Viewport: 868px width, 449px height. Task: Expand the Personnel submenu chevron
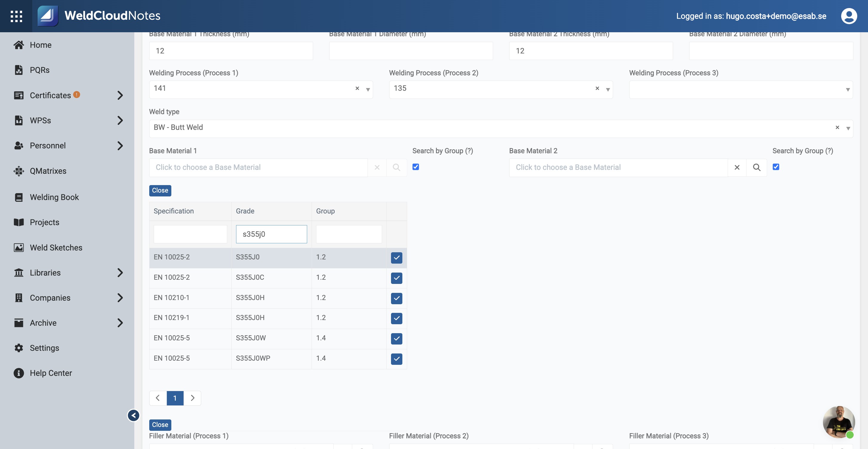[120, 146]
